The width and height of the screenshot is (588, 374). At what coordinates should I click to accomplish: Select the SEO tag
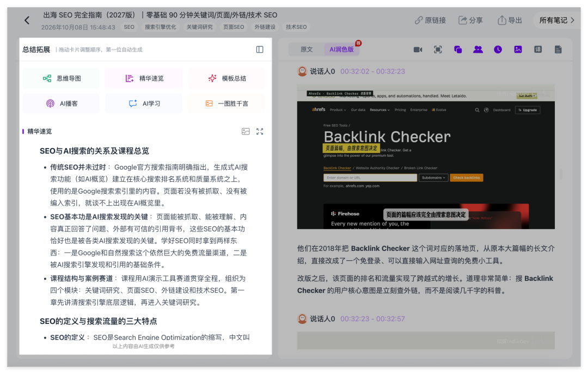(129, 27)
